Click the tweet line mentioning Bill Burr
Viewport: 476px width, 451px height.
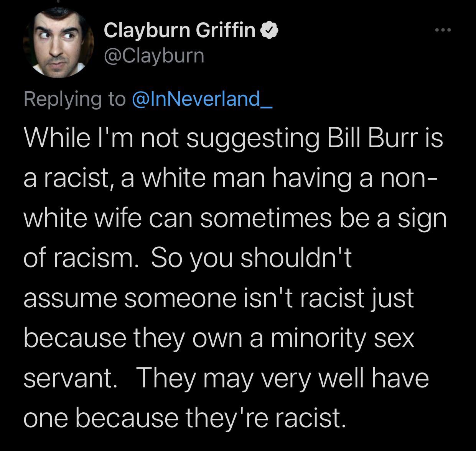(x=233, y=139)
